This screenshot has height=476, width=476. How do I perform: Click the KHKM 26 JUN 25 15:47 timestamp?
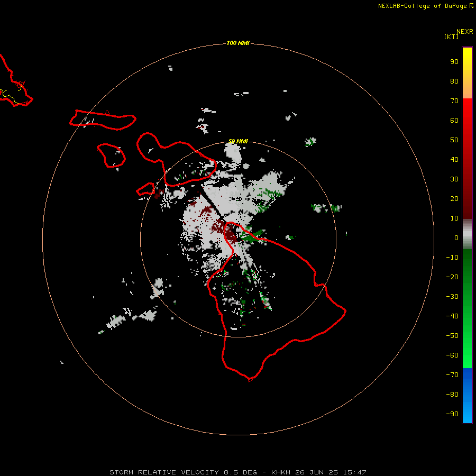coord(319,472)
